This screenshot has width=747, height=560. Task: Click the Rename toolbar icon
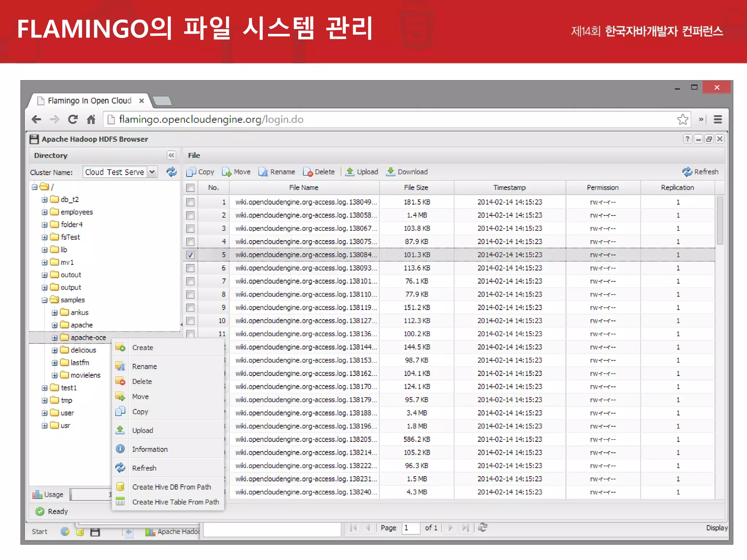(263, 172)
